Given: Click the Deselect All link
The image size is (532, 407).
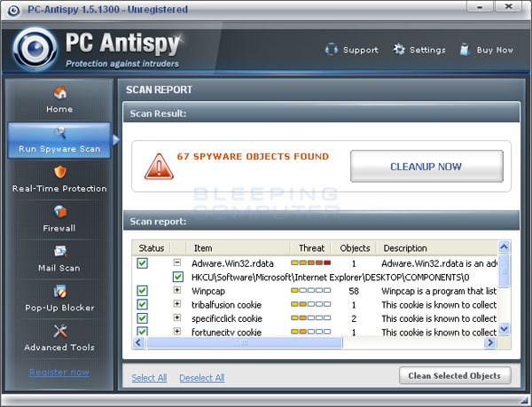Looking at the screenshot, I should pos(202,378).
